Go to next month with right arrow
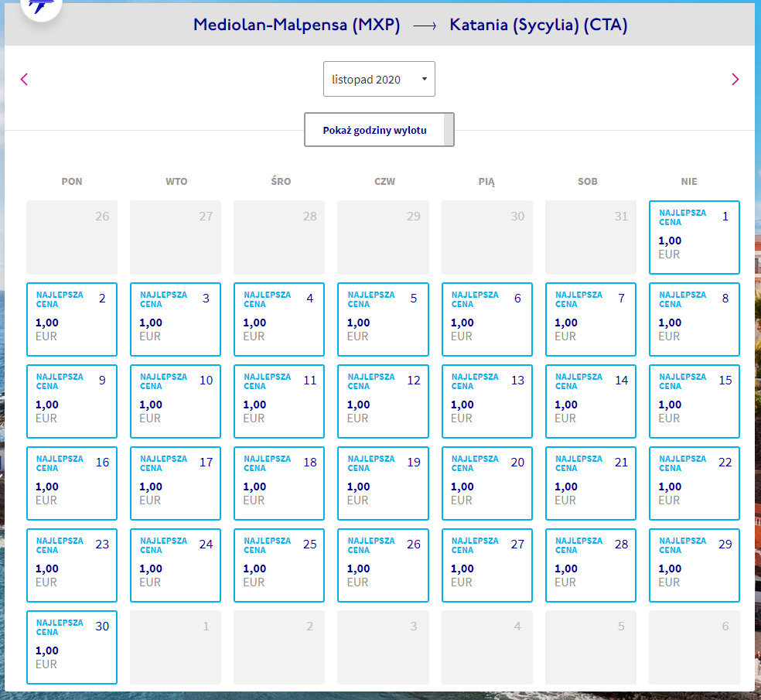761x700 pixels. click(735, 79)
